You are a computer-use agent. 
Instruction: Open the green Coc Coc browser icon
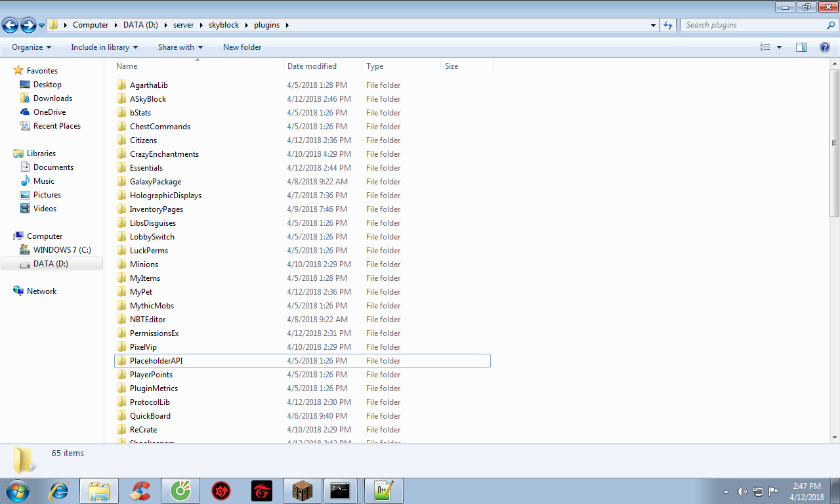180,490
